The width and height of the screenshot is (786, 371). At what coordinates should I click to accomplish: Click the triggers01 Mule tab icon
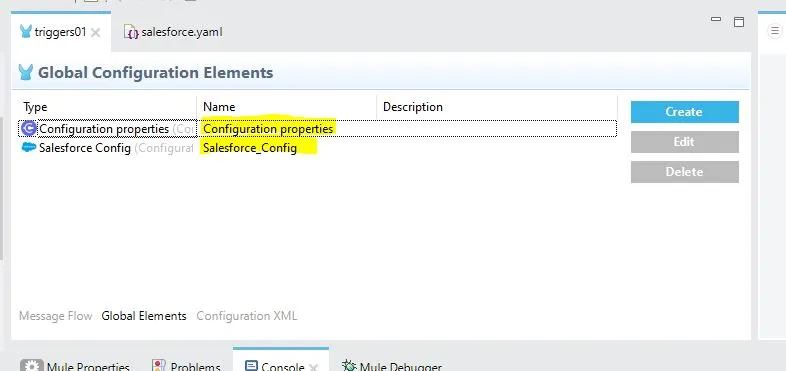point(26,32)
